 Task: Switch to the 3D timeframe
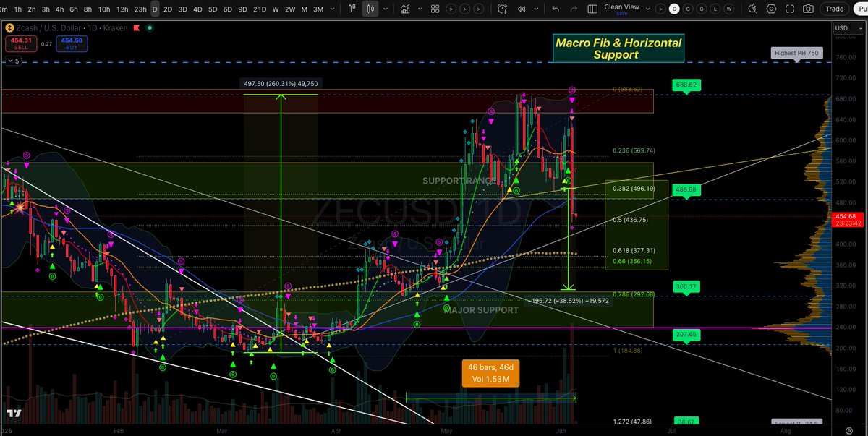[x=182, y=9]
